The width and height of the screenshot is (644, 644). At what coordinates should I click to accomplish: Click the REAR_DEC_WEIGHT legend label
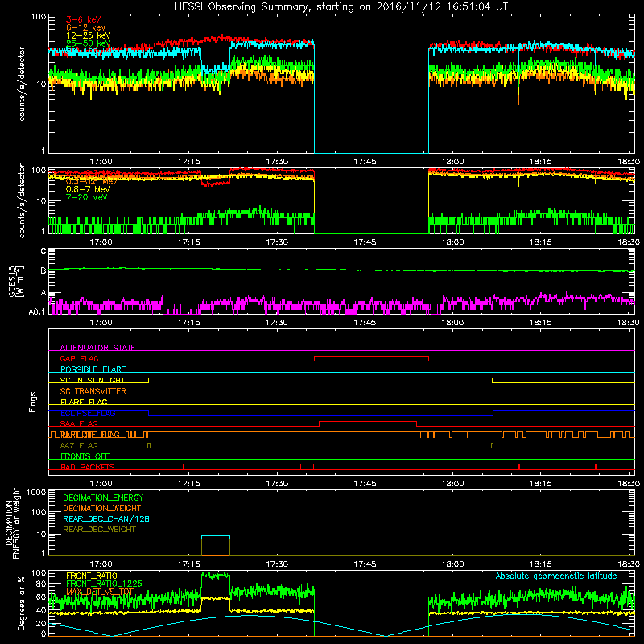pos(99,530)
